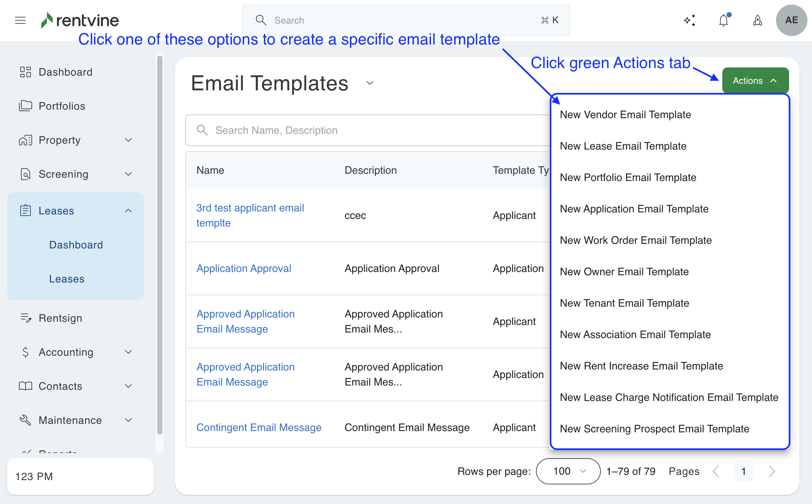812x504 pixels.
Task: Select New Rent Increase Email Template
Action: (x=641, y=366)
